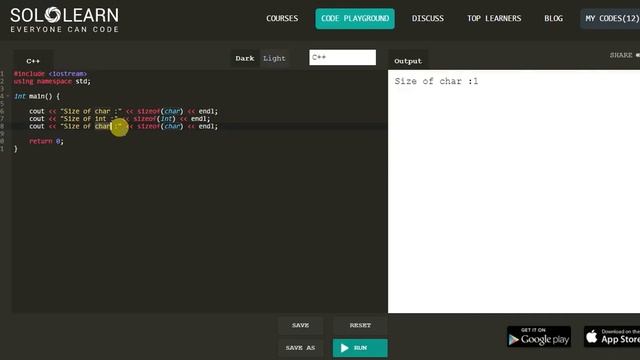Click the 'return 0;' line

coord(46,141)
